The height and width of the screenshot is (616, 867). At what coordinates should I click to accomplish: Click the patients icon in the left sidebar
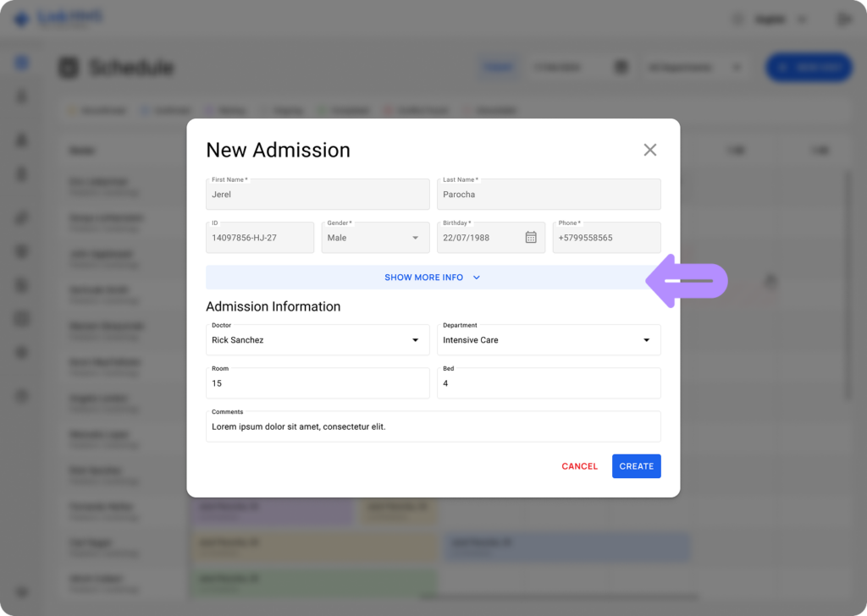20,140
